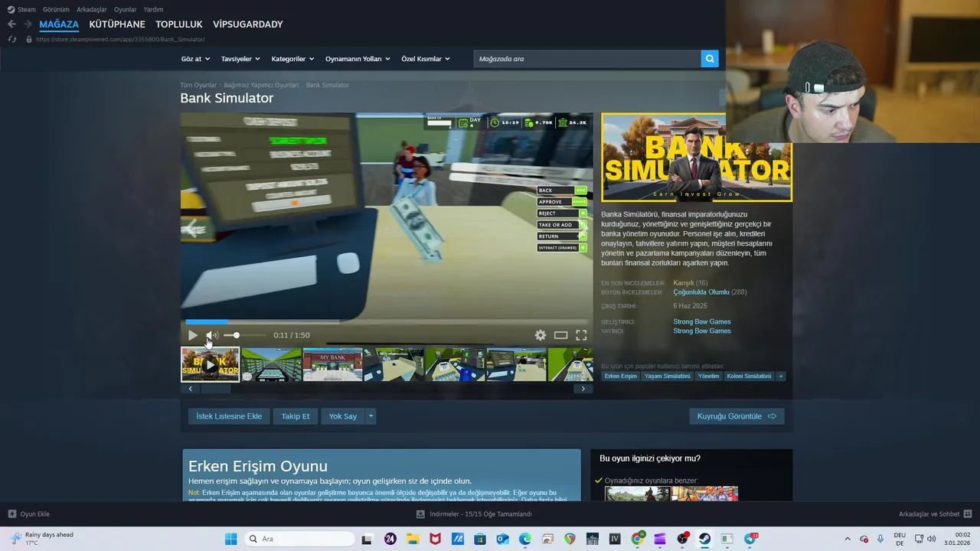Expand the ignore options dropdown arrow
Screen dimensions: 980x551
(371, 416)
